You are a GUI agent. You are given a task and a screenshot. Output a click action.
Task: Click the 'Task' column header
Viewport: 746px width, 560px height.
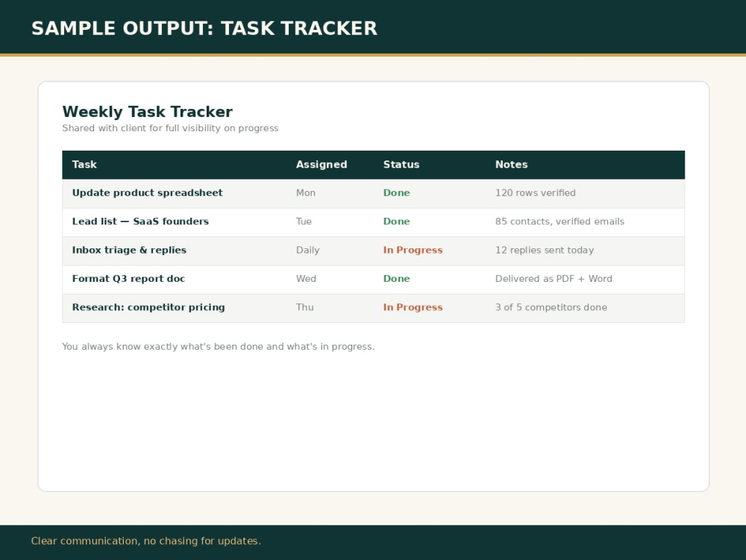[84, 165]
